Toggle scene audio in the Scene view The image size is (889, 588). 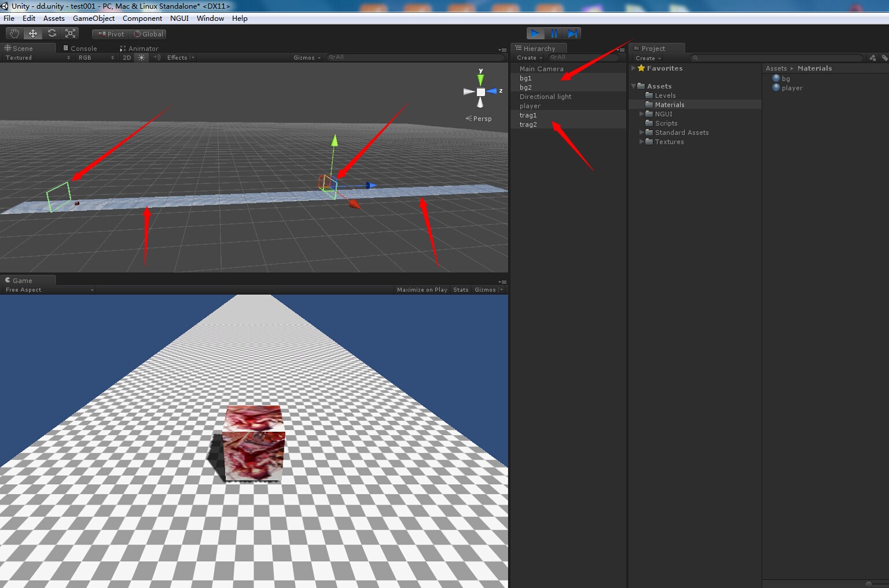pyautogui.click(x=156, y=57)
